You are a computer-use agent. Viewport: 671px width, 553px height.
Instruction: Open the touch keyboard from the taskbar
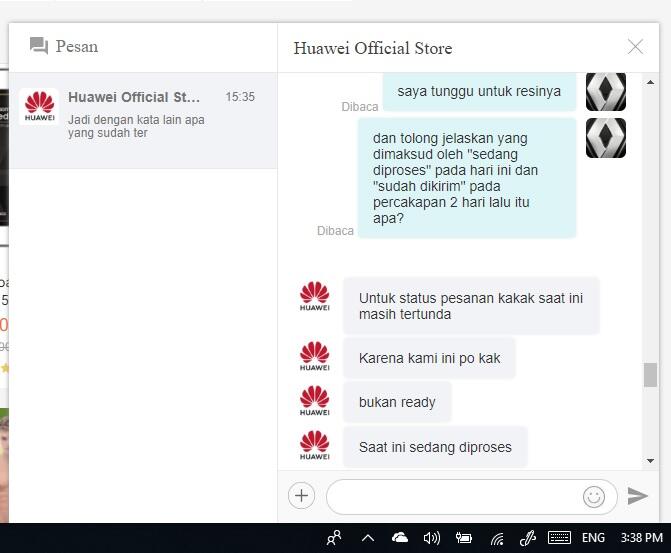(x=559, y=537)
